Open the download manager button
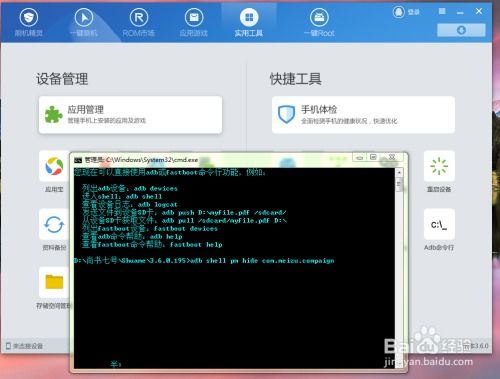 (x=461, y=30)
